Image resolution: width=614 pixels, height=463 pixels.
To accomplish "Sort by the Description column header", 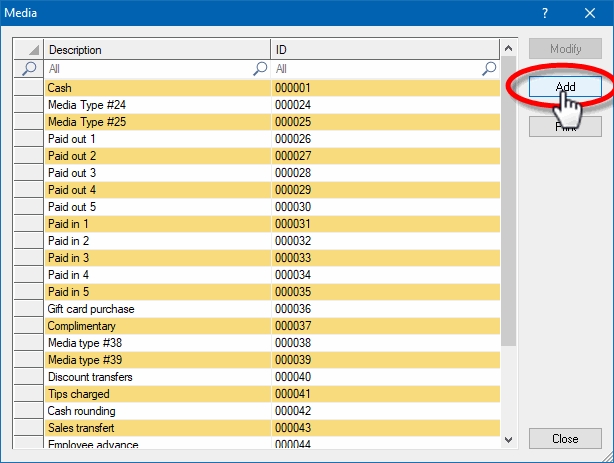I will (x=157, y=50).
